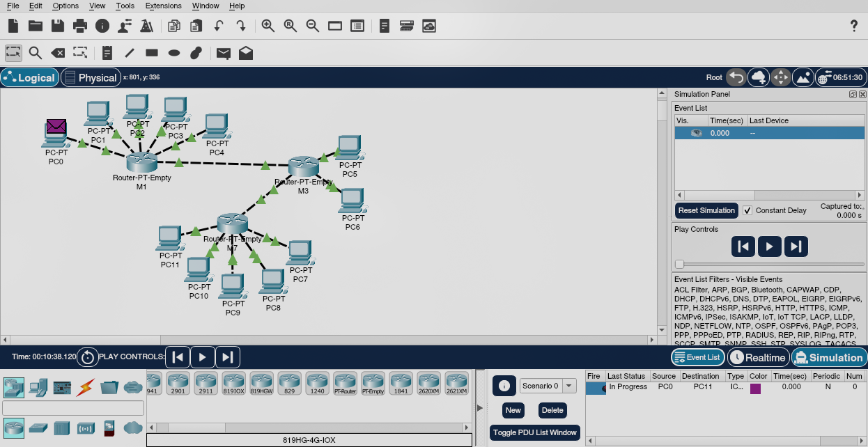868x447 pixels.
Task: Click the Zoom In toolbar icon
Action: click(x=268, y=26)
